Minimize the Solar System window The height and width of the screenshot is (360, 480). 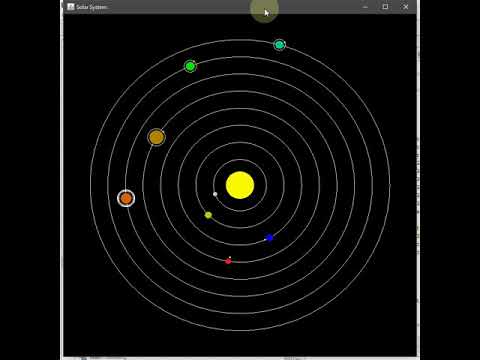[x=365, y=7]
